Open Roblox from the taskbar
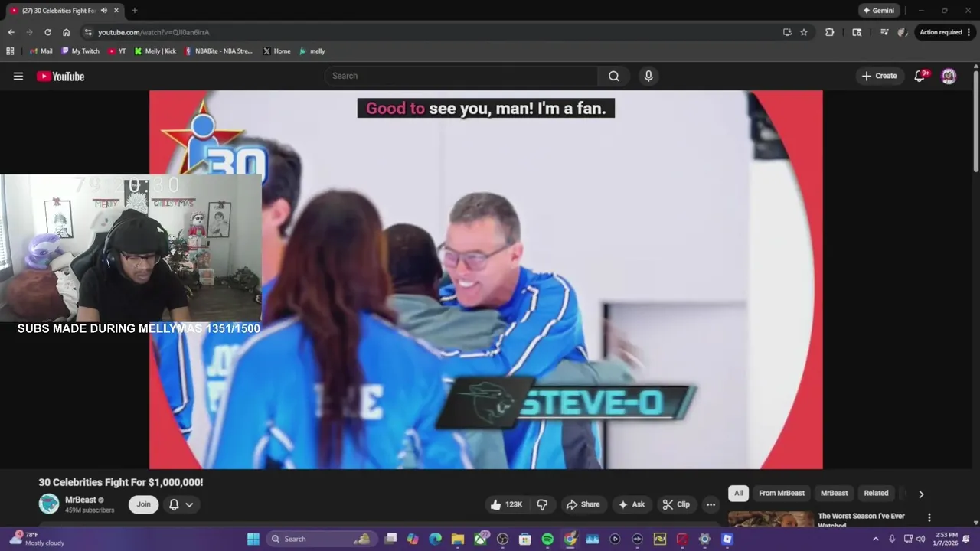Viewport: 980px width, 551px height. pos(727,539)
